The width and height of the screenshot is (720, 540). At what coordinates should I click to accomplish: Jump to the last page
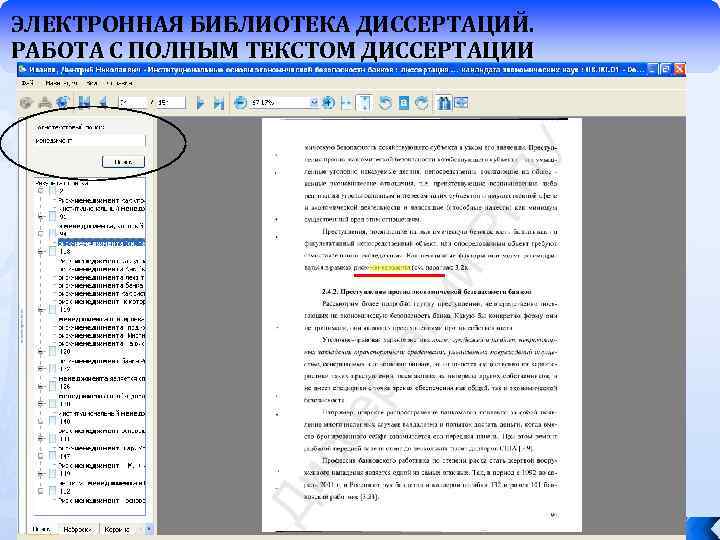point(219,103)
